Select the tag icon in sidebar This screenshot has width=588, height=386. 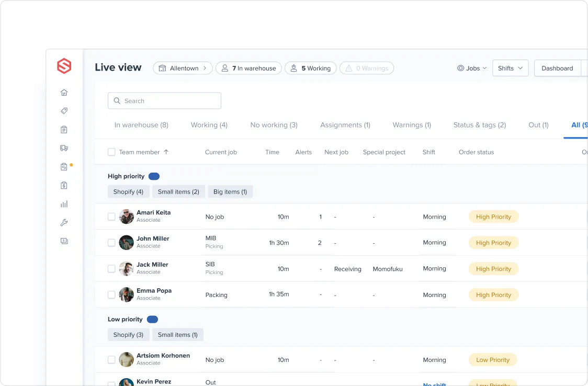[64, 111]
